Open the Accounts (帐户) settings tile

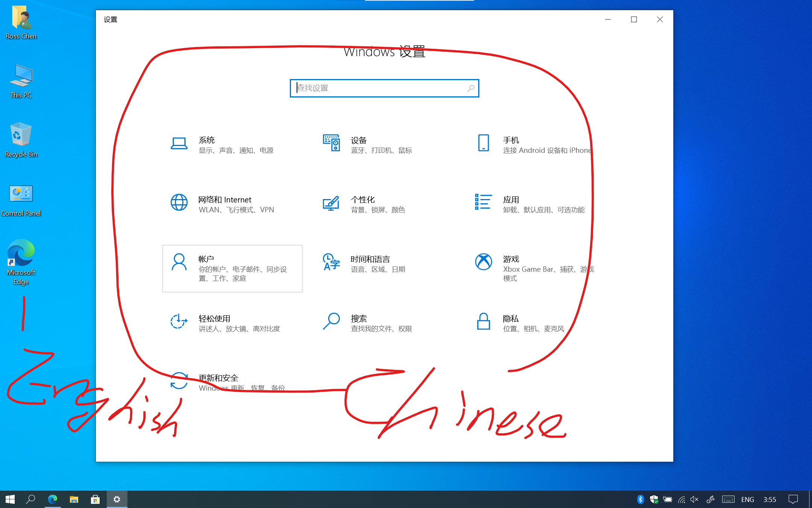click(232, 268)
